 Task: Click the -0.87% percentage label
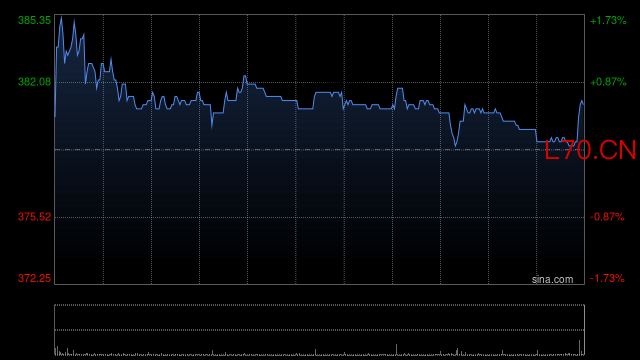(x=607, y=217)
